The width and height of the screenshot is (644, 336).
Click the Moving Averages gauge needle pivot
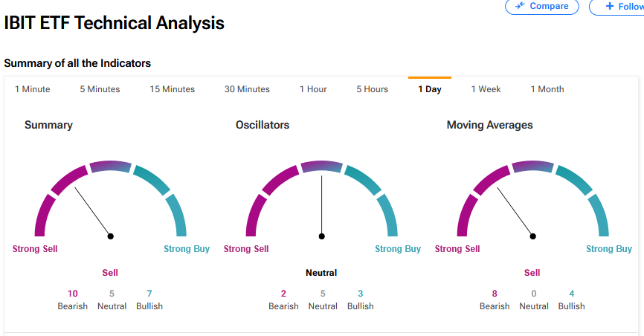tap(533, 236)
